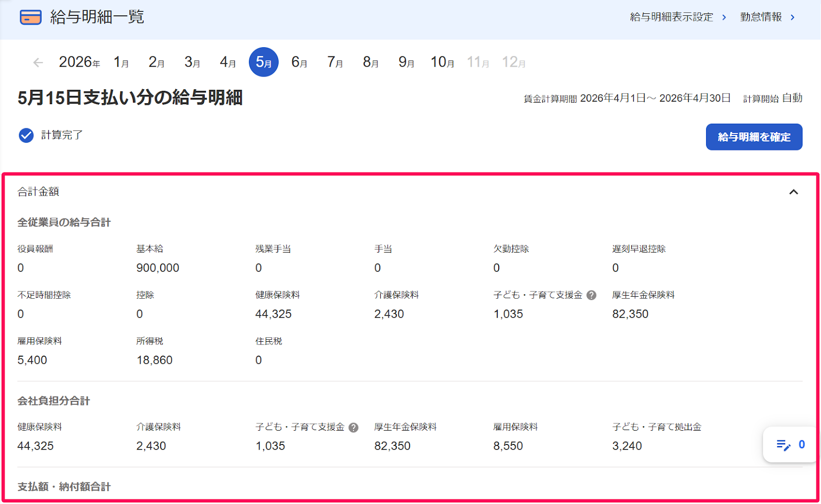Select the 7月 tab
821x504 pixels.
tap(335, 63)
